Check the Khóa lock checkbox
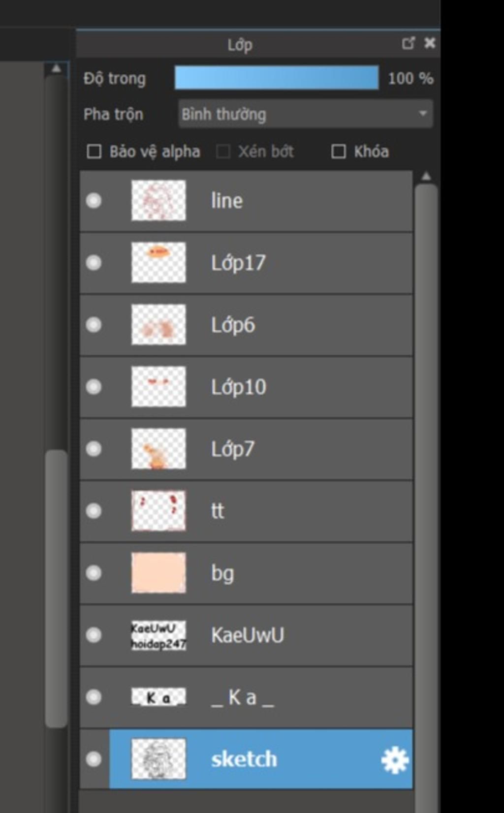This screenshot has height=813, width=504. pyautogui.click(x=339, y=152)
